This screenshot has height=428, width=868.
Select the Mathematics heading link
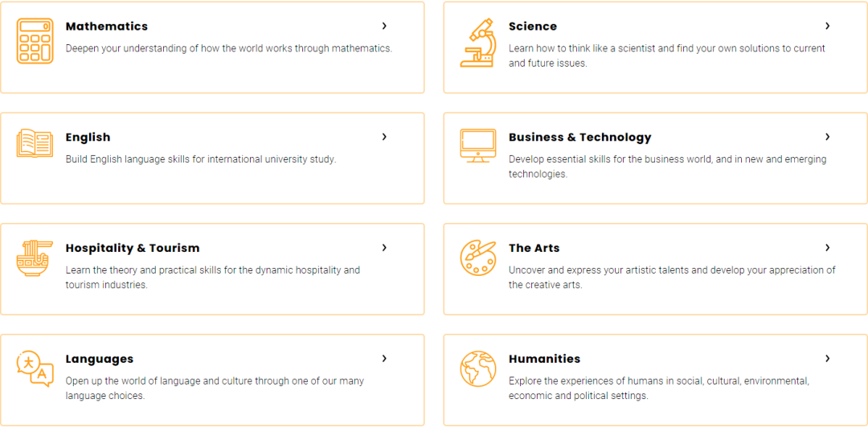pyautogui.click(x=107, y=26)
